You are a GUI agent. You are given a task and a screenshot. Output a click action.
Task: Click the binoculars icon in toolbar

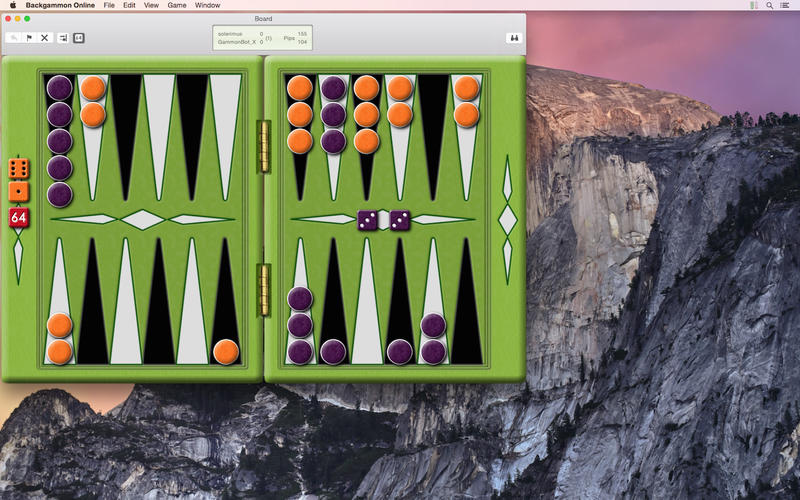pos(514,38)
